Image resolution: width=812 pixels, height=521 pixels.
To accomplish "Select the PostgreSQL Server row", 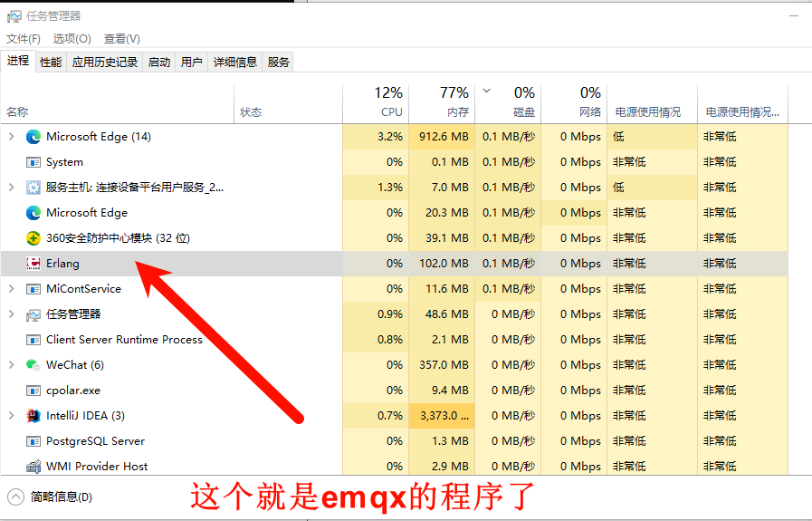I will (394, 441).
